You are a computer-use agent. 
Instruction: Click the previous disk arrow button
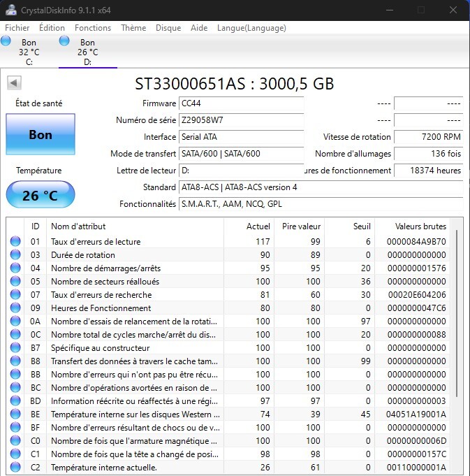pyautogui.click(x=13, y=83)
